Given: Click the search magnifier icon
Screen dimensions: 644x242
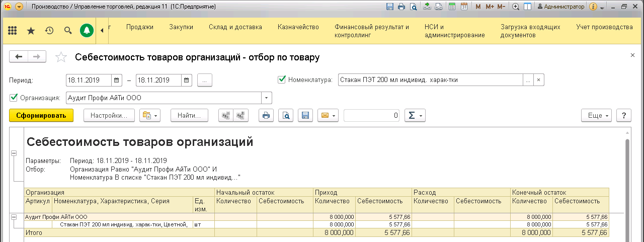Looking at the screenshot, I should 68,31.
